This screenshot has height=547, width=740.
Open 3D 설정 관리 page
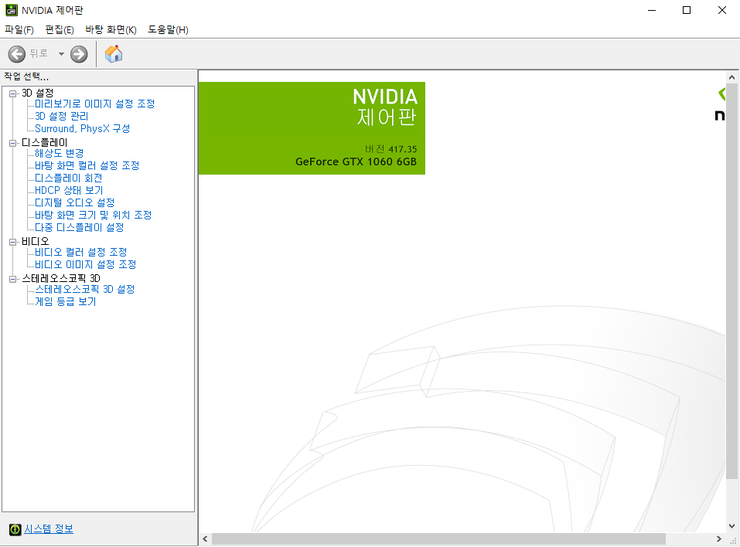click(x=61, y=116)
